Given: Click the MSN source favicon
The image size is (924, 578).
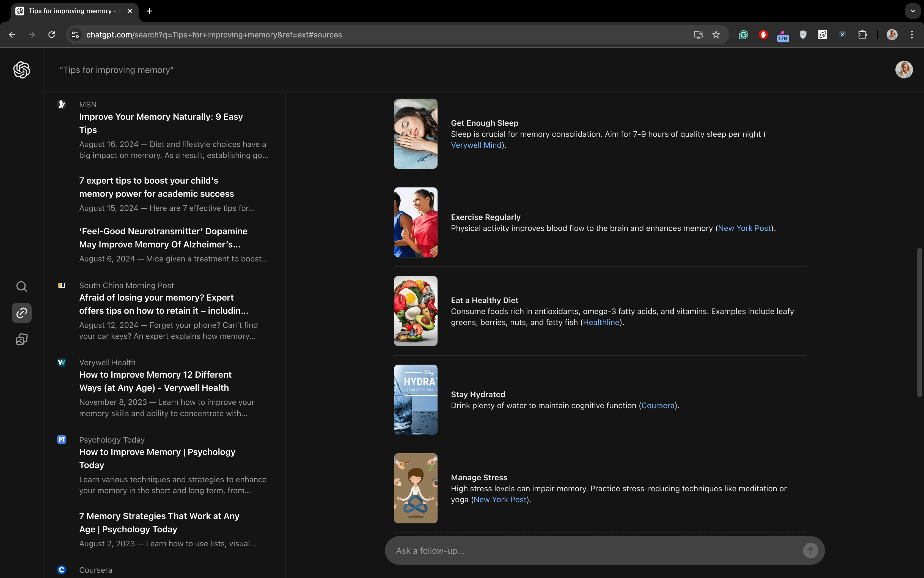Looking at the screenshot, I should click(62, 104).
